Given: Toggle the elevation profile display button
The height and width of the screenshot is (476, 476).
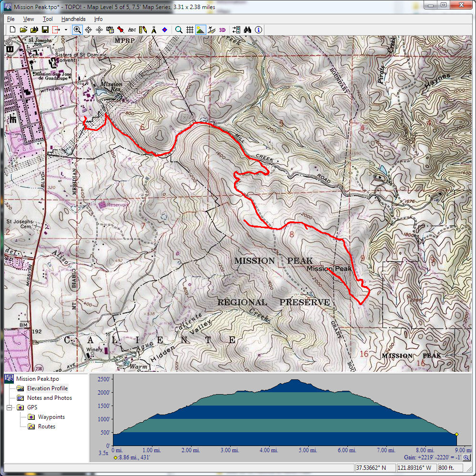Looking at the screenshot, I should pyautogui.click(x=201, y=30).
